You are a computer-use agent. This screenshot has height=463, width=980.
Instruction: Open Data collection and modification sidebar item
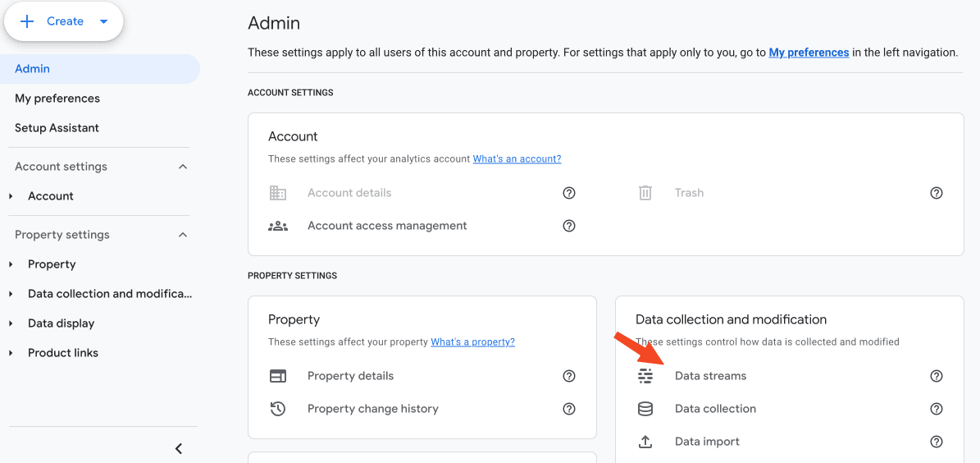tap(110, 294)
